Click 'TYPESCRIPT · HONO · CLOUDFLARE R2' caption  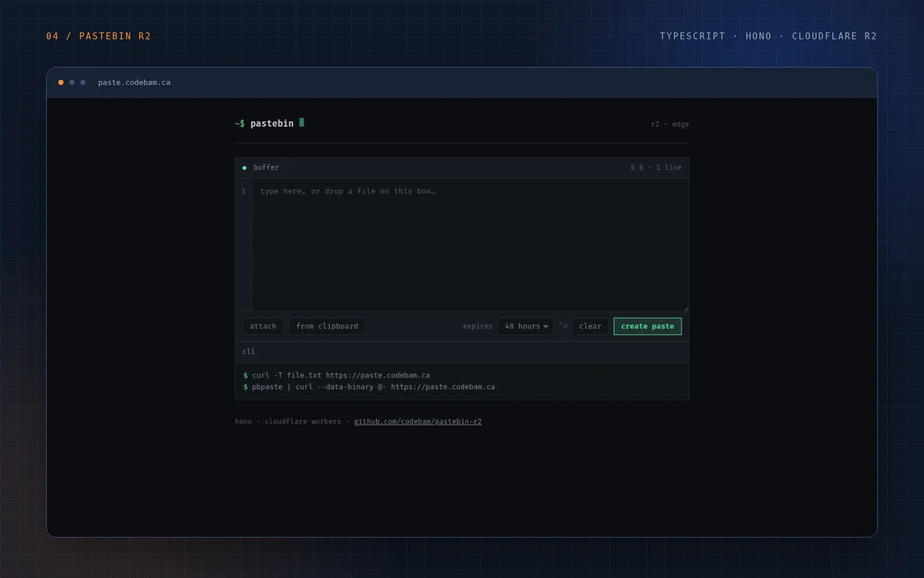[x=768, y=36]
